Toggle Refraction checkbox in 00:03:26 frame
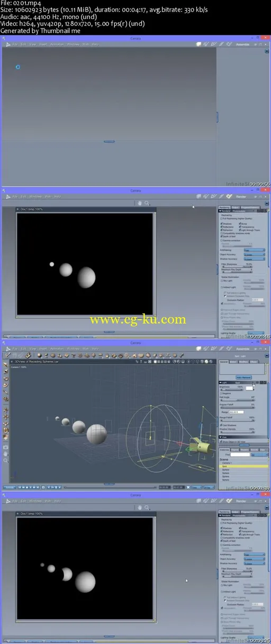The height and width of the screenshot is (644, 271). click(221, 533)
